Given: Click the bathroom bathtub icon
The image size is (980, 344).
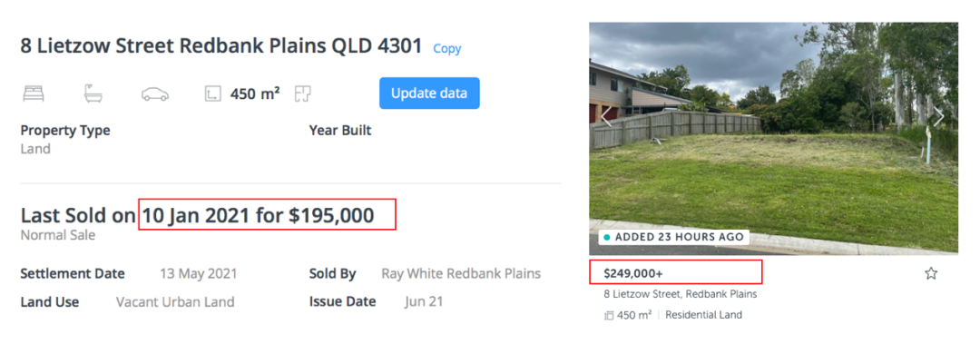Looking at the screenshot, I should (93, 93).
